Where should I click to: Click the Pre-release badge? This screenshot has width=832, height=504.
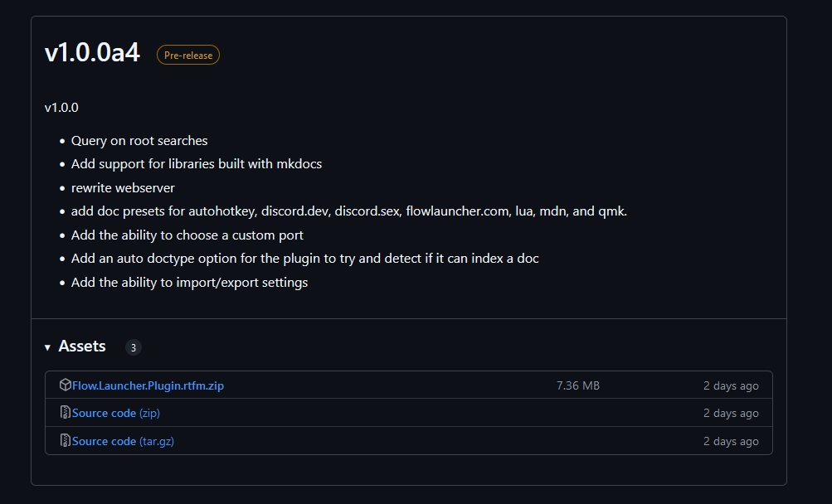187,55
